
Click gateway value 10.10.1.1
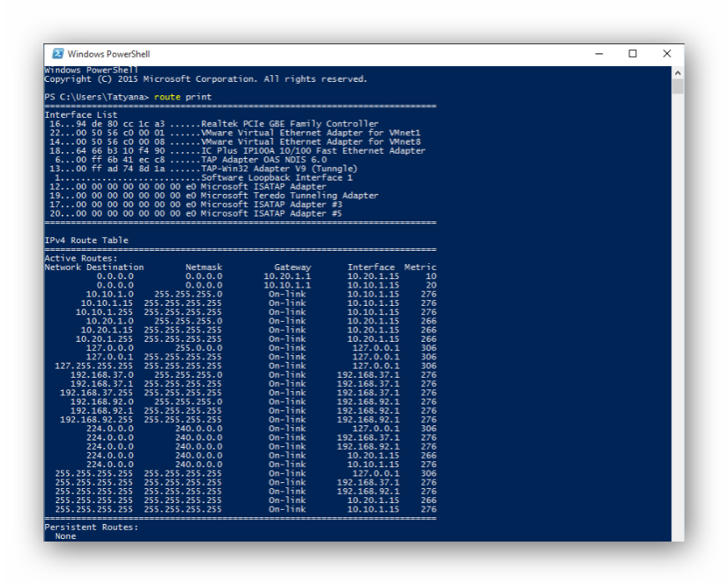288,285
